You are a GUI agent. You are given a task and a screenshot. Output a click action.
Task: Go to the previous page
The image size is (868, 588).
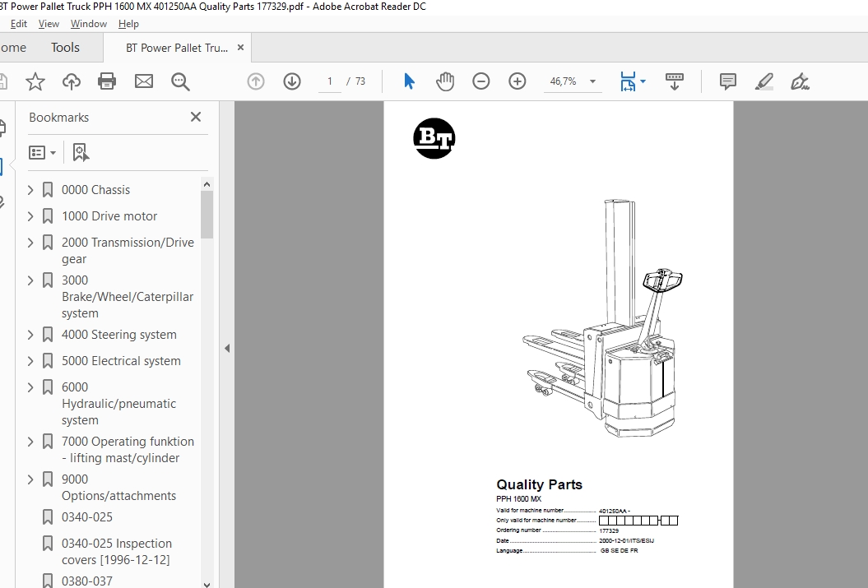pyautogui.click(x=256, y=82)
